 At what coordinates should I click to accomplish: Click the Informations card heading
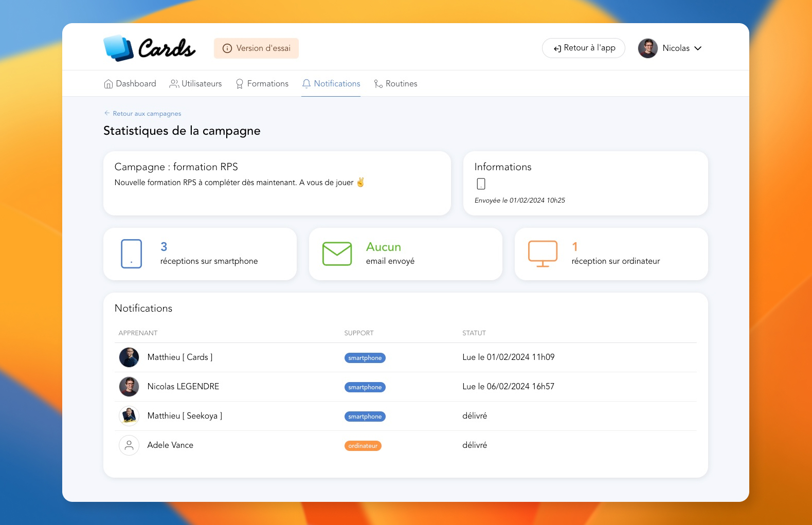pyautogui.click(x=503, y=167)
